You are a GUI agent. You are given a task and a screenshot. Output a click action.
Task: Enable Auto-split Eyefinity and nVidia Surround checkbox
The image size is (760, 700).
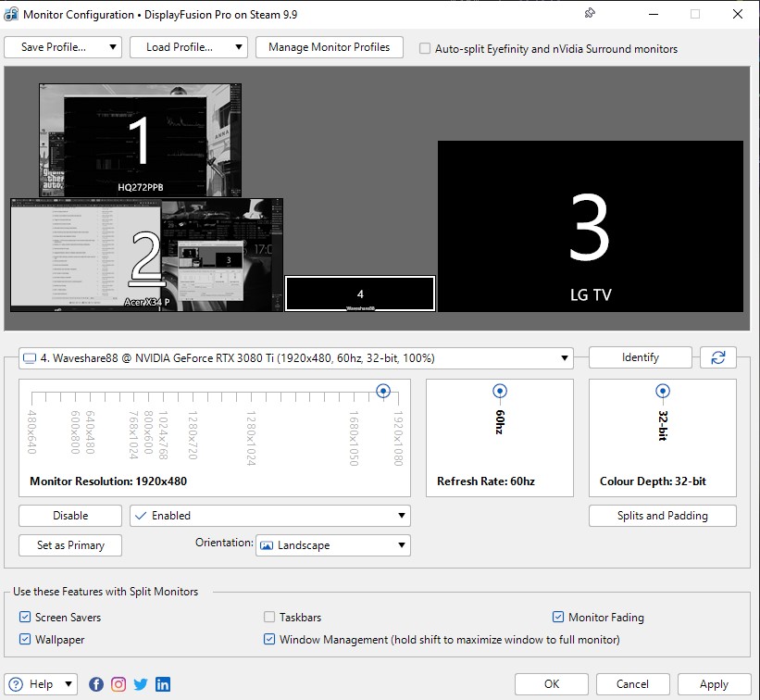(x=426, y=49)
